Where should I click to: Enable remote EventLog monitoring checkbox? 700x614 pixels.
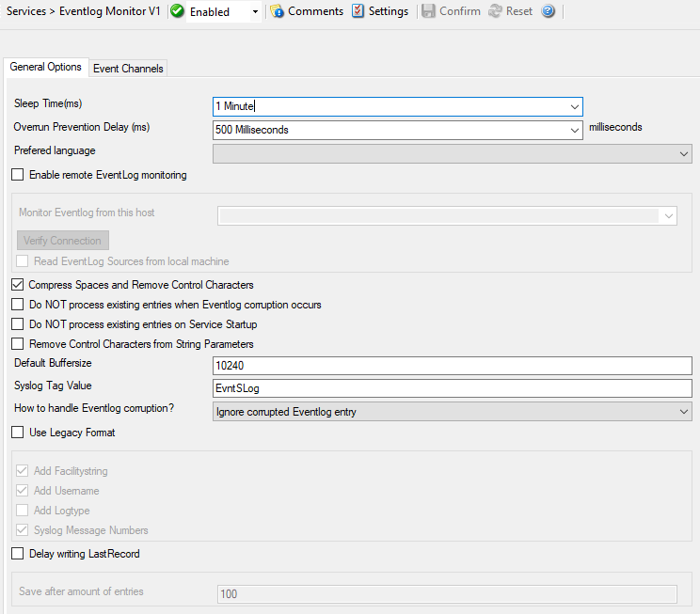pos(17,175)
